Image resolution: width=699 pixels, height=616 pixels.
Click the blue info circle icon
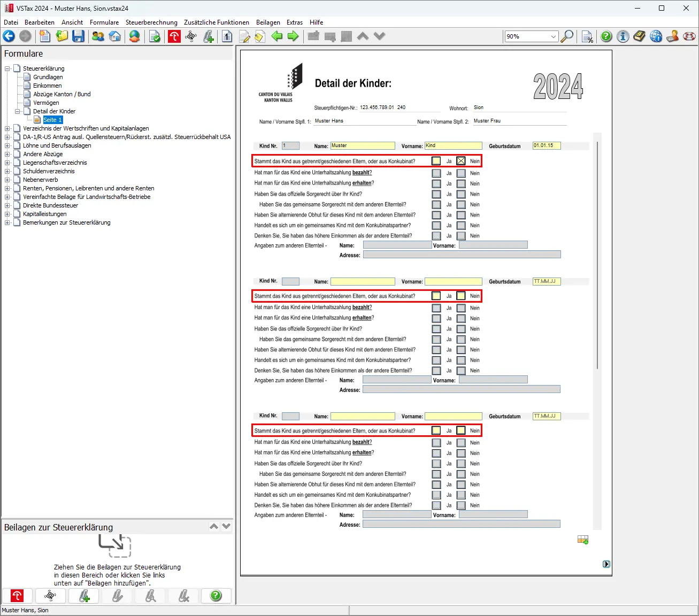tap(623, 36)
